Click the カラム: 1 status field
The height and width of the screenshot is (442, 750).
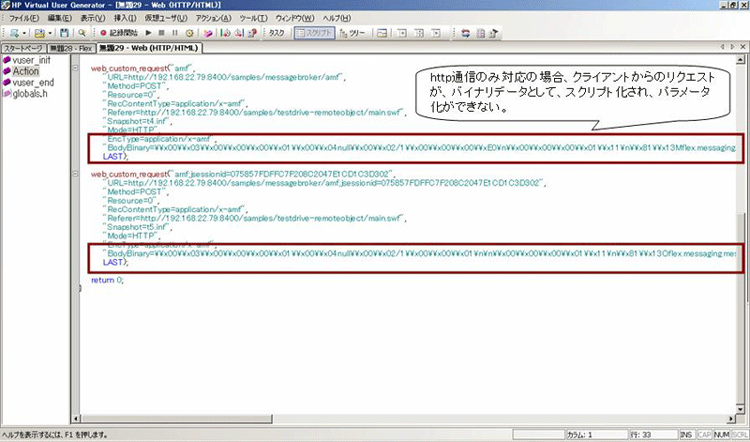(x=596, y=435)
